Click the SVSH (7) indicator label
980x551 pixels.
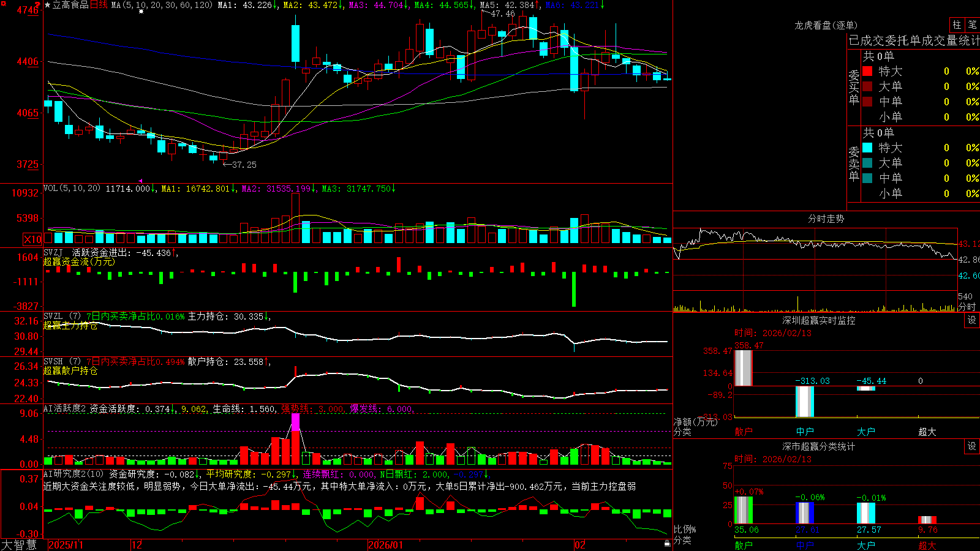tap(62, 362)
